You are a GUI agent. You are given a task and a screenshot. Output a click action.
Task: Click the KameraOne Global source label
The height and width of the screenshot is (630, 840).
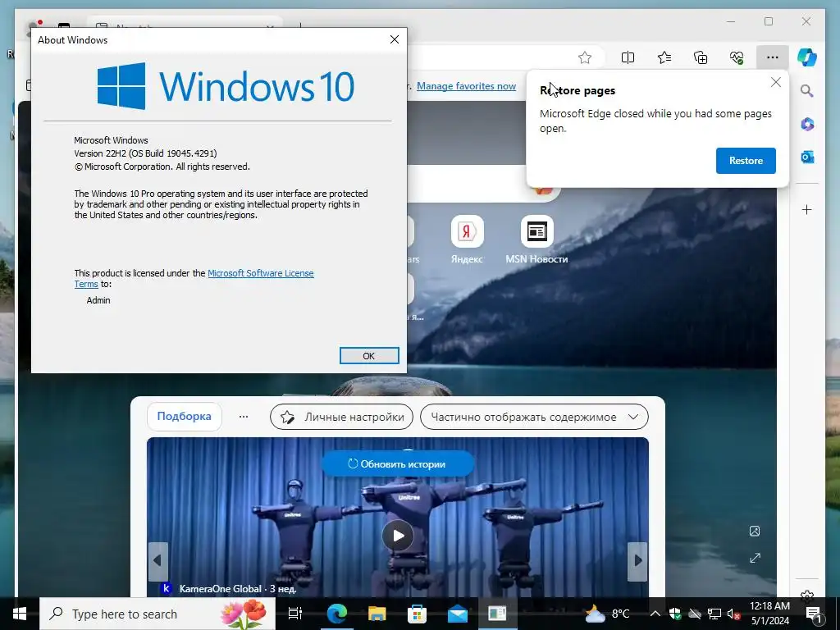[x=220, y=589]
